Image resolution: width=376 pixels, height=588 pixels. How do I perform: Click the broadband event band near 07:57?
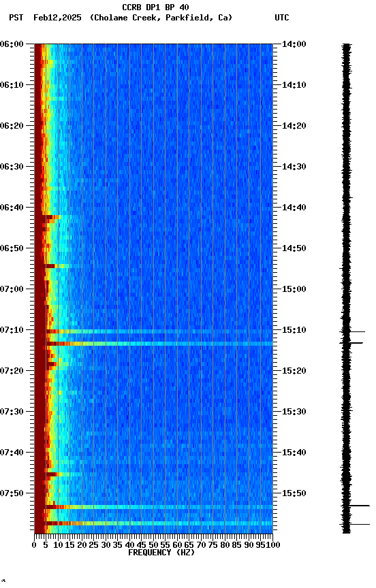click(159, 523)
